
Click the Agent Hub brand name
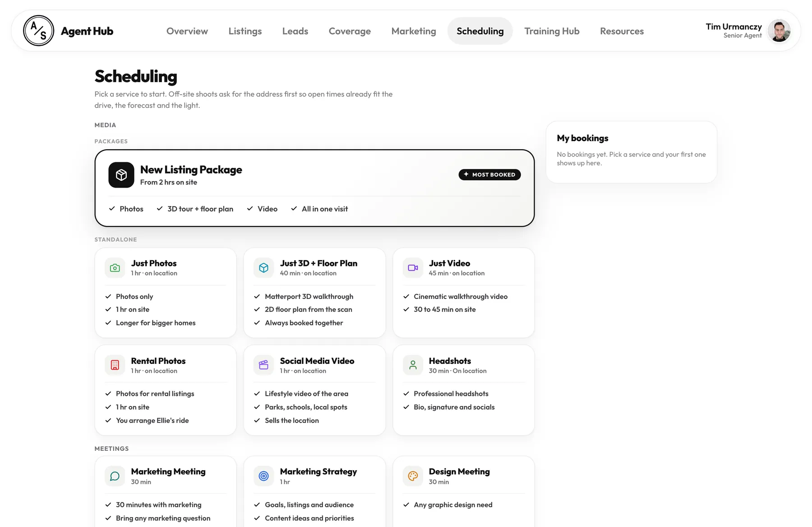(87, 31)
